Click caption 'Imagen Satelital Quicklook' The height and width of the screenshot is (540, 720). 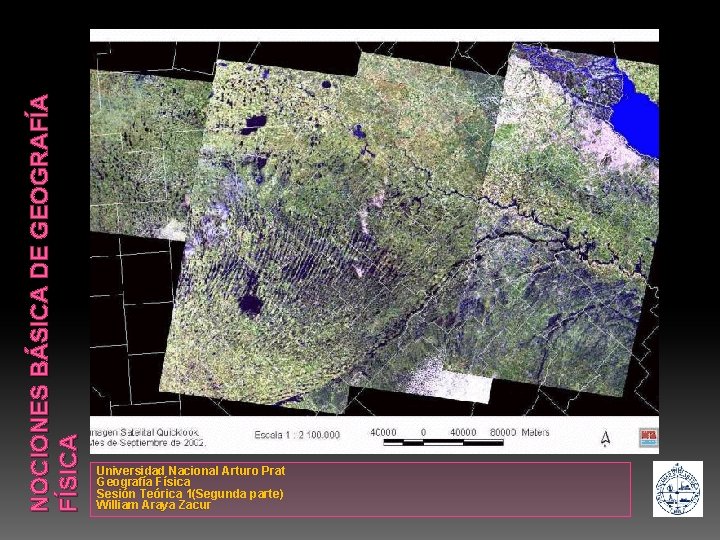(x=145, y=433)
